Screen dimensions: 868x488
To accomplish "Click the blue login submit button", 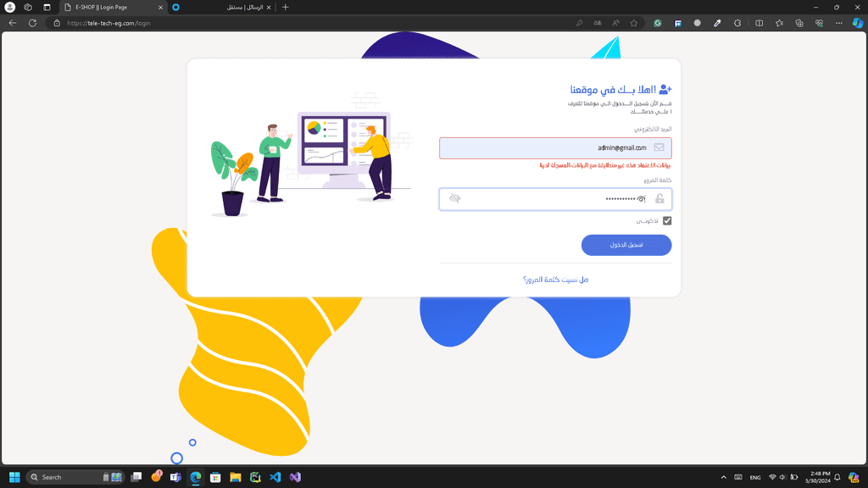I will pos(626,245).
